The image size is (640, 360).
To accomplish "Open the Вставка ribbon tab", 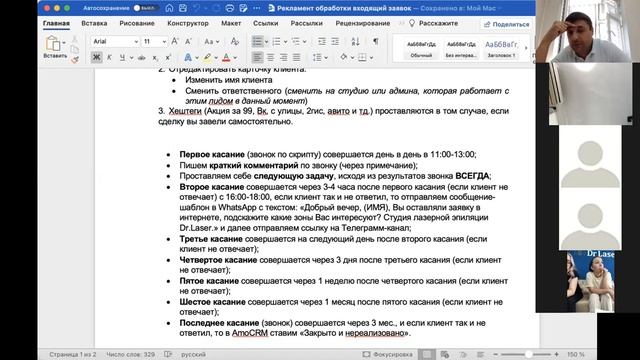I will 94,23.
